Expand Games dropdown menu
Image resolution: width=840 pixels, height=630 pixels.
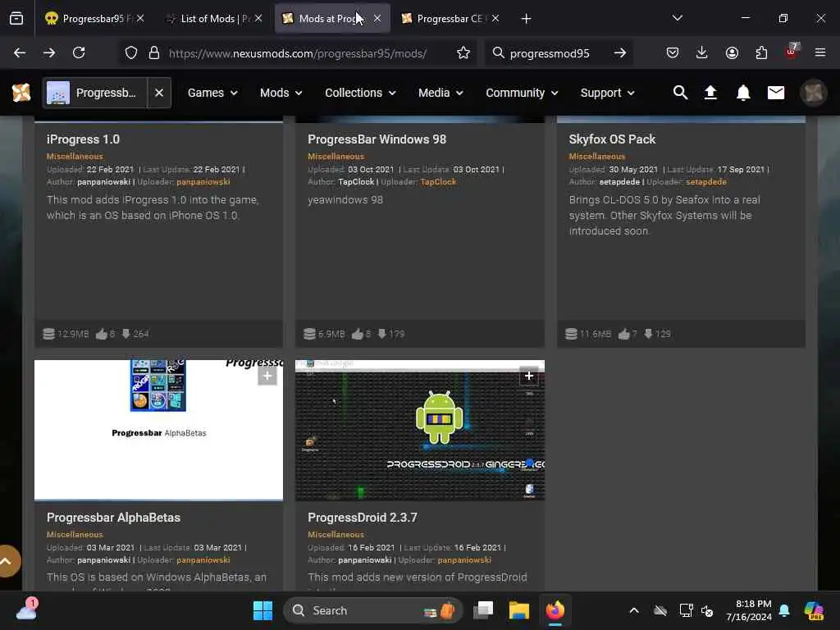[x=212, y=93]
